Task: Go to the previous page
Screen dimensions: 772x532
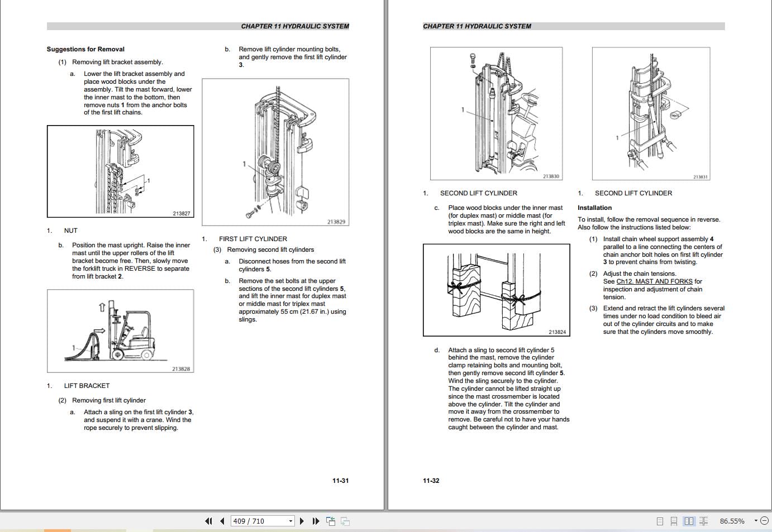Action: tap(222, 521)
